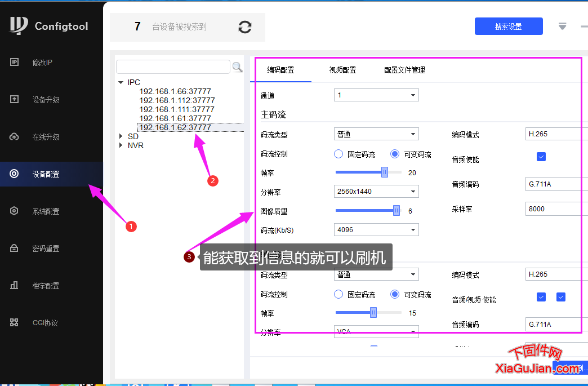Click the 设备升级 label in sidebar

pyautogui.click(x=46, y=100)
